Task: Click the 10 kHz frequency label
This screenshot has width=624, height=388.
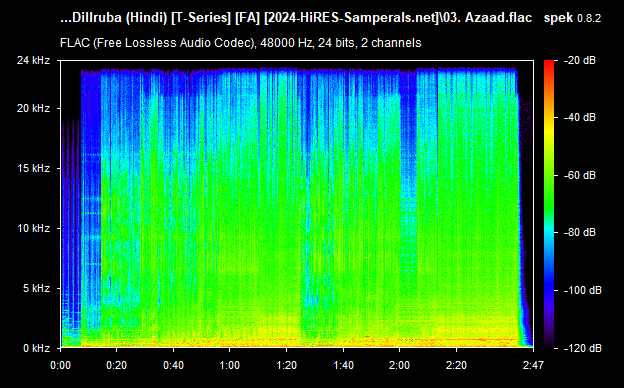Action: point(33,228)
